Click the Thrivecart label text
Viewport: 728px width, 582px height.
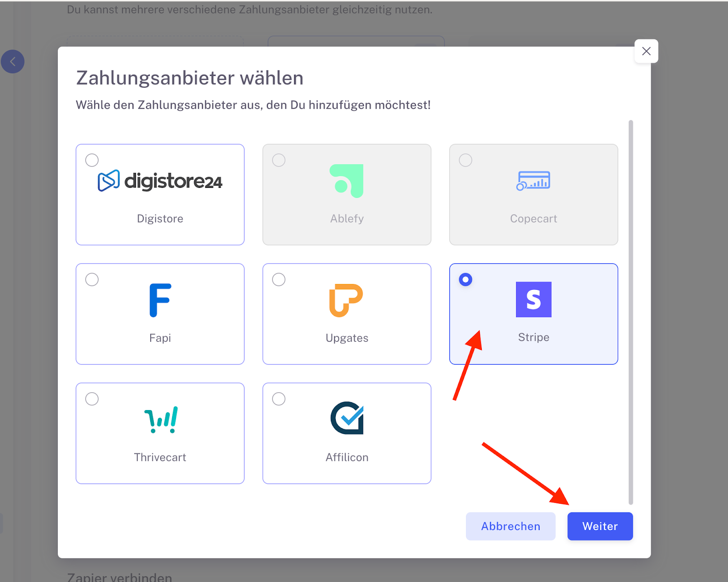pyautogui.click(x=160, y=457)
